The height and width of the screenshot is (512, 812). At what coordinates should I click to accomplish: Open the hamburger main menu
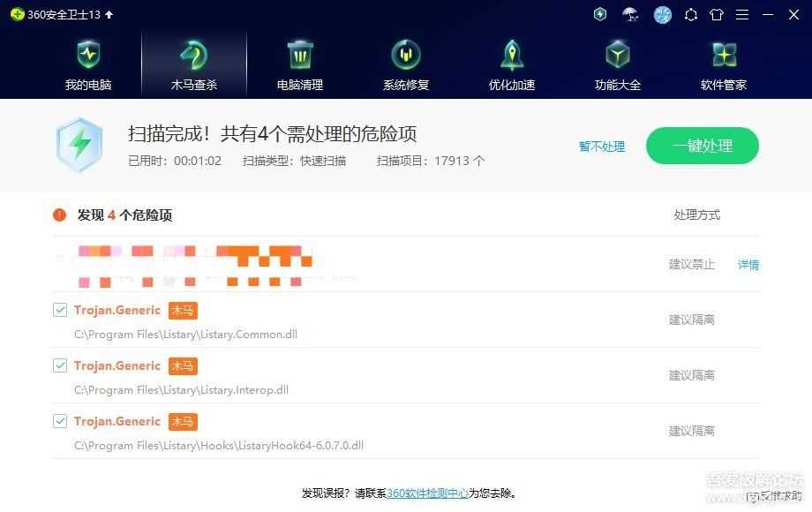[742, 15]
